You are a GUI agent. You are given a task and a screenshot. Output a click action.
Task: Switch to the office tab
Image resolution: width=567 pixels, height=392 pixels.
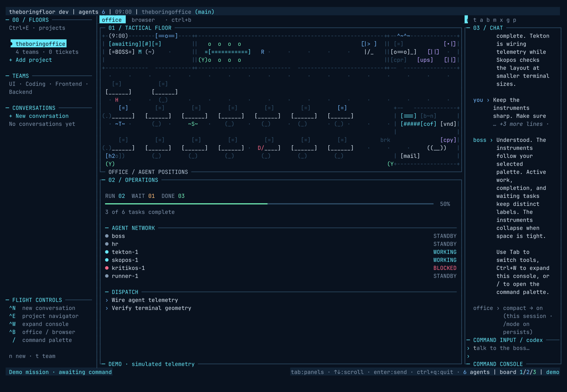(x=112, y=20)
